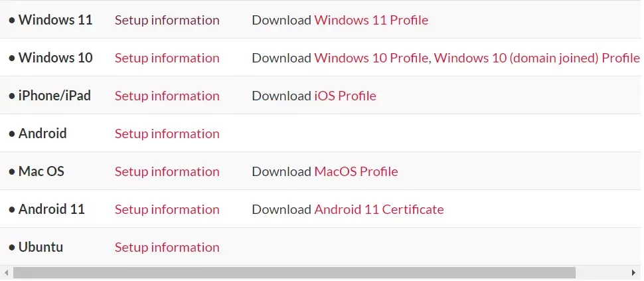Open Setup information for Windows 11
Screen dimensions: 644x281
(x=167, y=20)
